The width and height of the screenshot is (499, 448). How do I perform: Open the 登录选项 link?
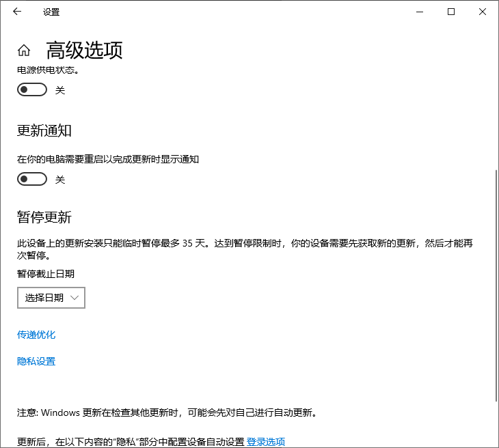[266, 442]
